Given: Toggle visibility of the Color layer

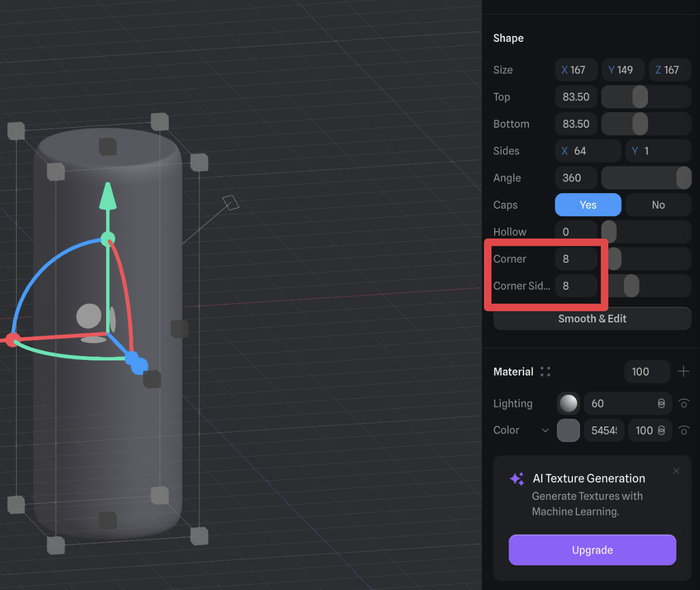Looking at the screenshot, I should point(684,430).
